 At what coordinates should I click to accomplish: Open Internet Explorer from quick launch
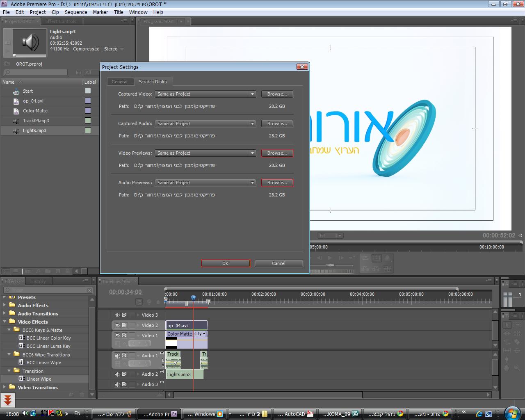point(479,414)
